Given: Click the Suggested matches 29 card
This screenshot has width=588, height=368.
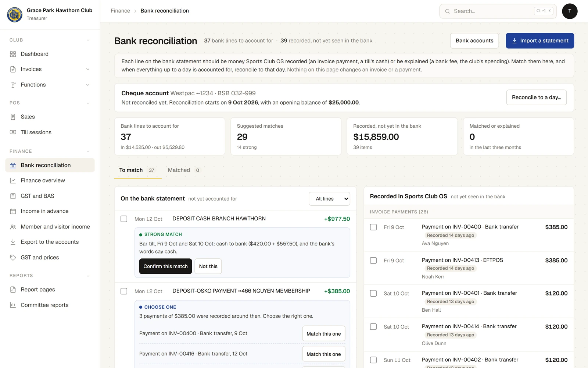Looking at the screenshot, I should tap(286, 137).
